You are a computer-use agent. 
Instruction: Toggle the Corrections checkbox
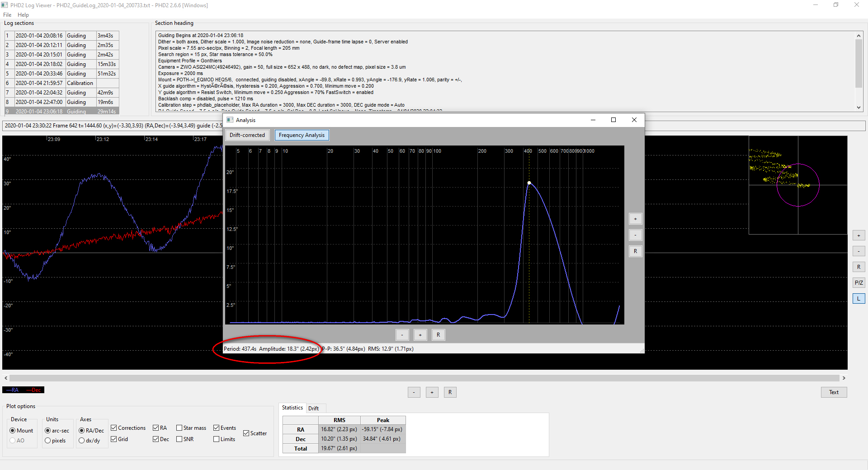[128, 428]
